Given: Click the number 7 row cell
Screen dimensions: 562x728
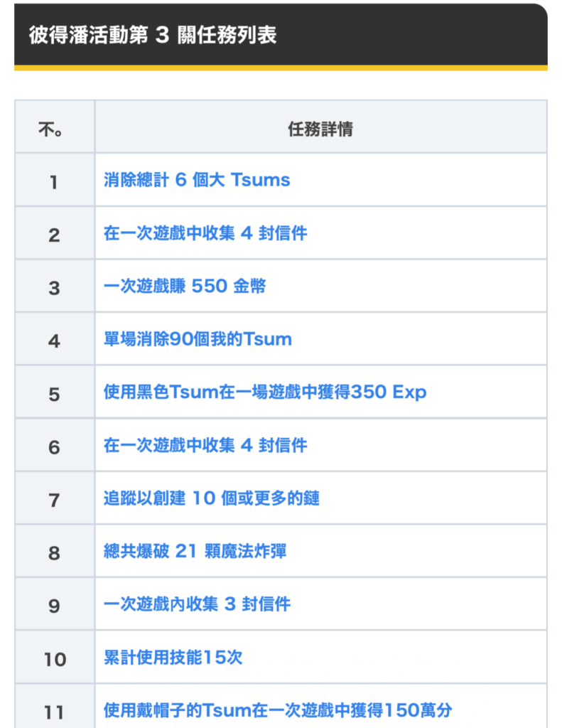Looking at the screenshot, I should 55,500.
